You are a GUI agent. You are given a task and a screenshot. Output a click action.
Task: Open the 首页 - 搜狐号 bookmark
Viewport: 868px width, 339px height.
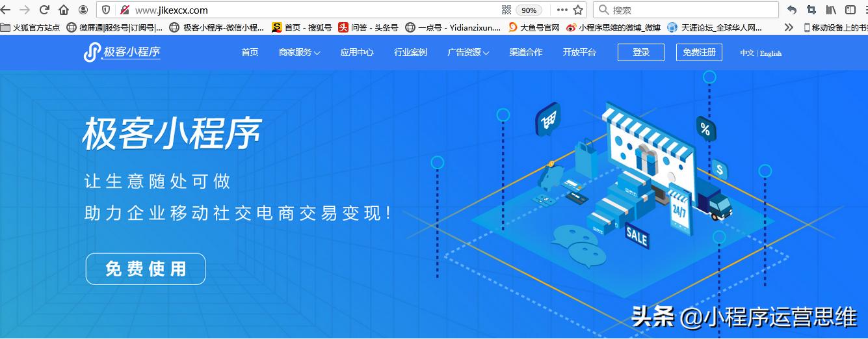coord(302,27)
